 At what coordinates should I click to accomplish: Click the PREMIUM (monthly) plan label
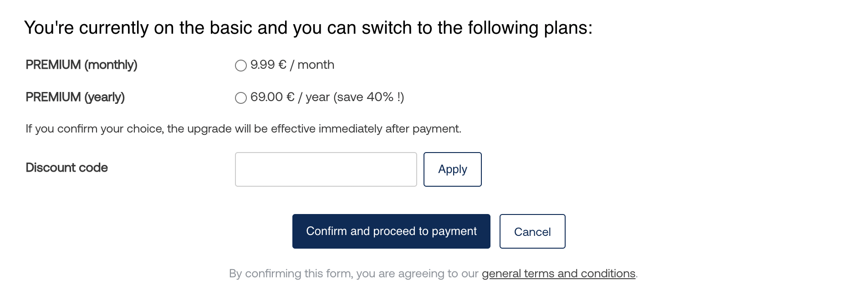(82, 65)
